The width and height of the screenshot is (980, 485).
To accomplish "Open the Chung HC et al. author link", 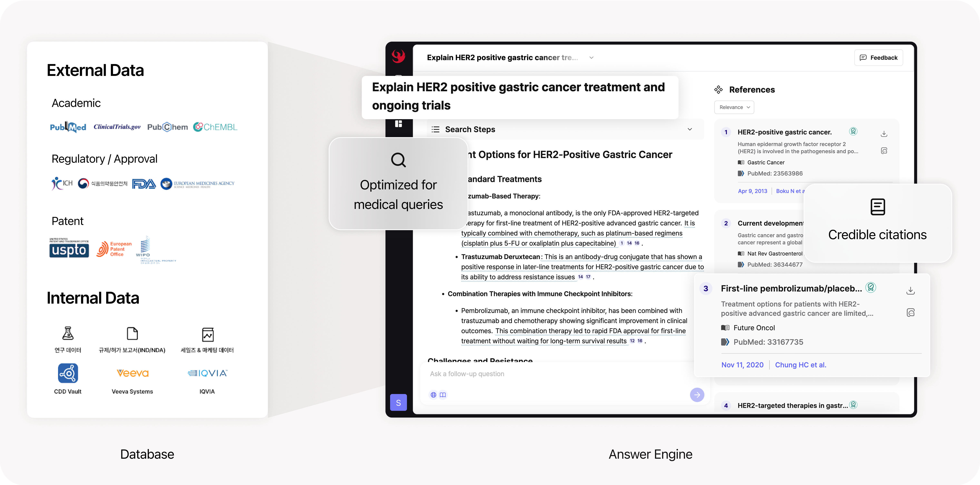I will pyautogui.click(x=800, y=365).
